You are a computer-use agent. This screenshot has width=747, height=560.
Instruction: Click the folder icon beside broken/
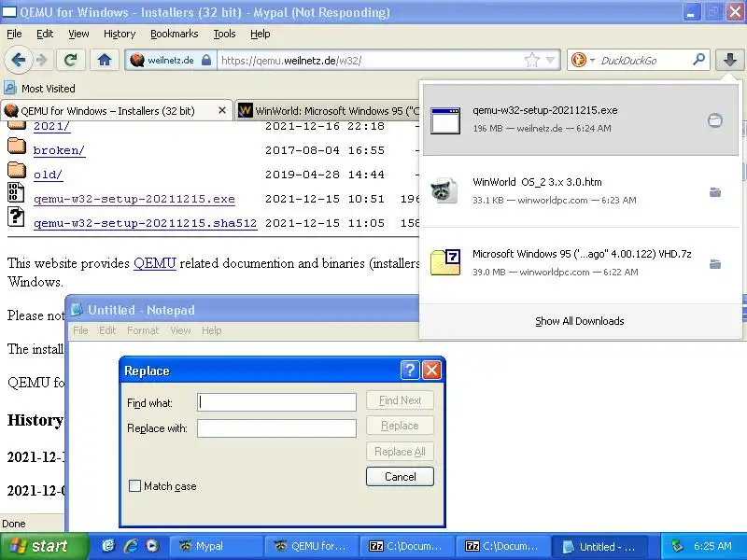(17, 147)
